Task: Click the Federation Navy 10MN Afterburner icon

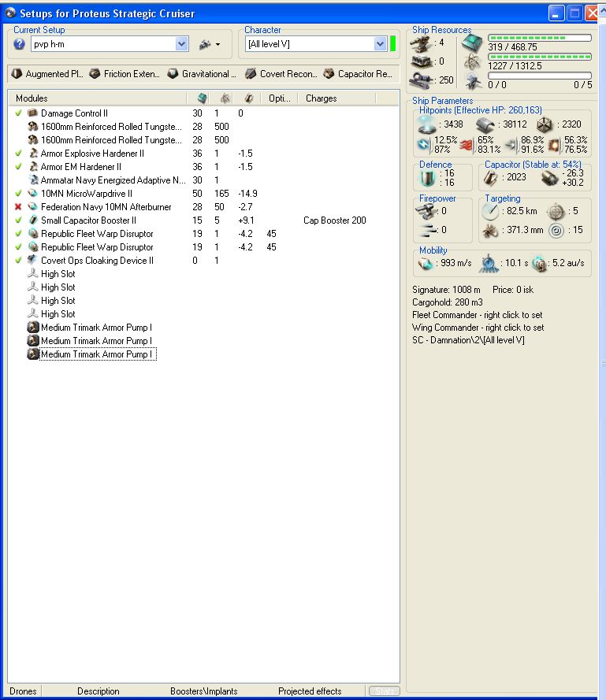Action: click(x=32, y=207)
